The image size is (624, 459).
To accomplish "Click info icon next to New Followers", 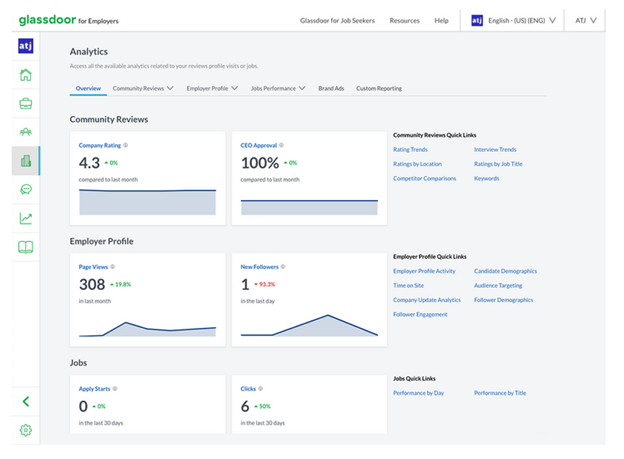I will (x=283, y=267).
